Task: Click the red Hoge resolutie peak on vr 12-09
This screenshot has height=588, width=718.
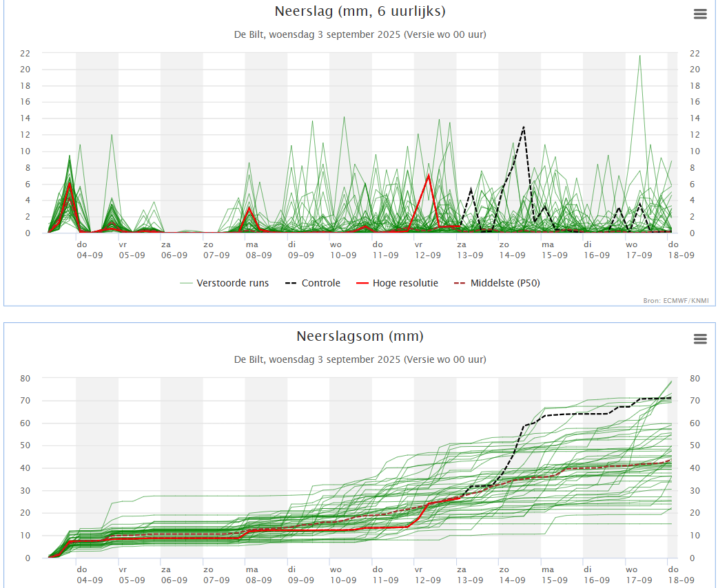Action: (x=429, y=176)
